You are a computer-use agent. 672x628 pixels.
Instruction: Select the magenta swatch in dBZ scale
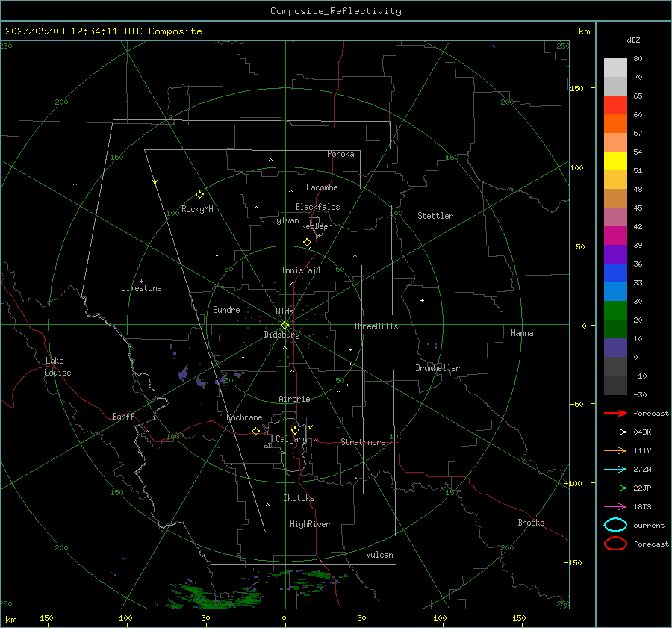tap(615, 235)
